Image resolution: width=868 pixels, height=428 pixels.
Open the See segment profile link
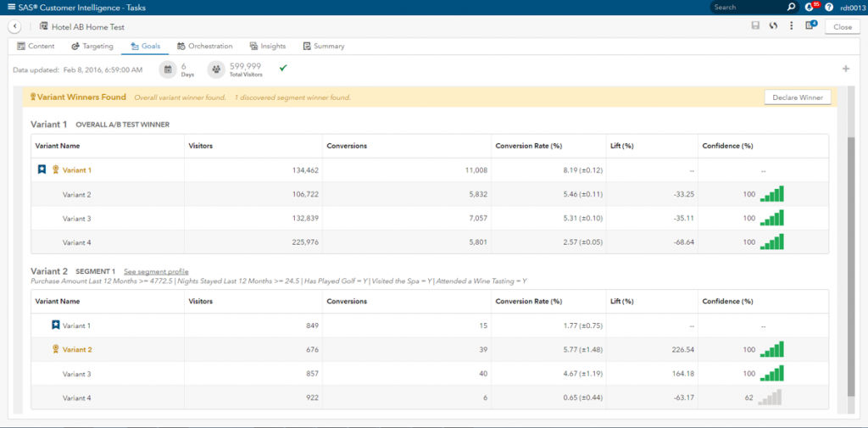click(156, 271)
